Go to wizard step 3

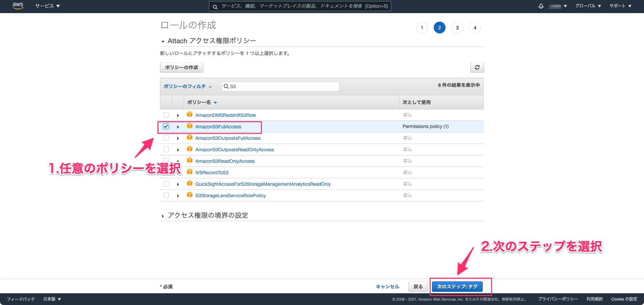457,28
